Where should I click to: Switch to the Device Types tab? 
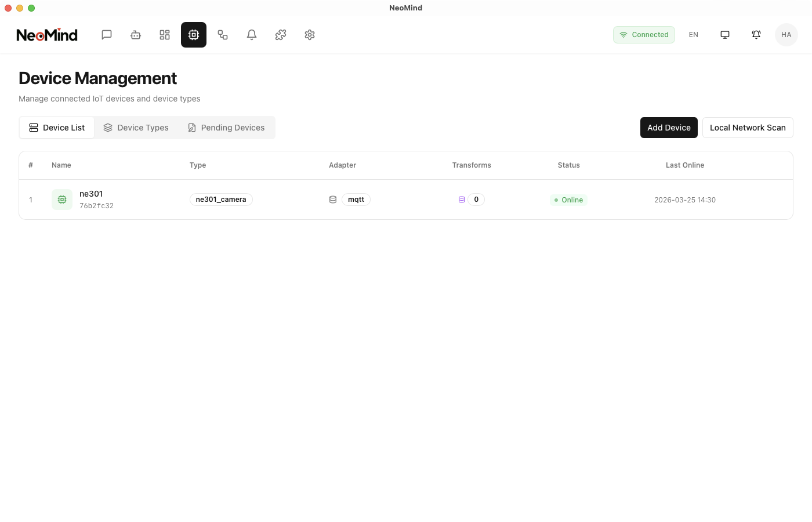[136, 128]
